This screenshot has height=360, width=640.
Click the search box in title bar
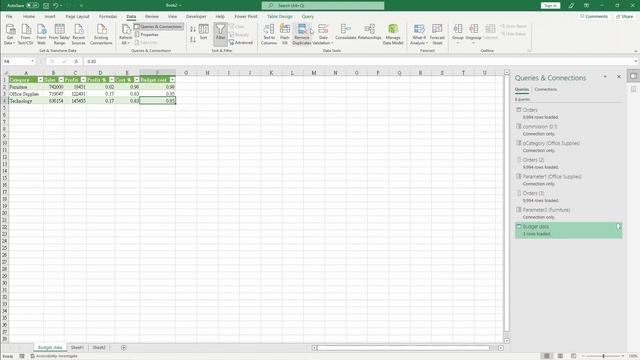tap(323, 5)
